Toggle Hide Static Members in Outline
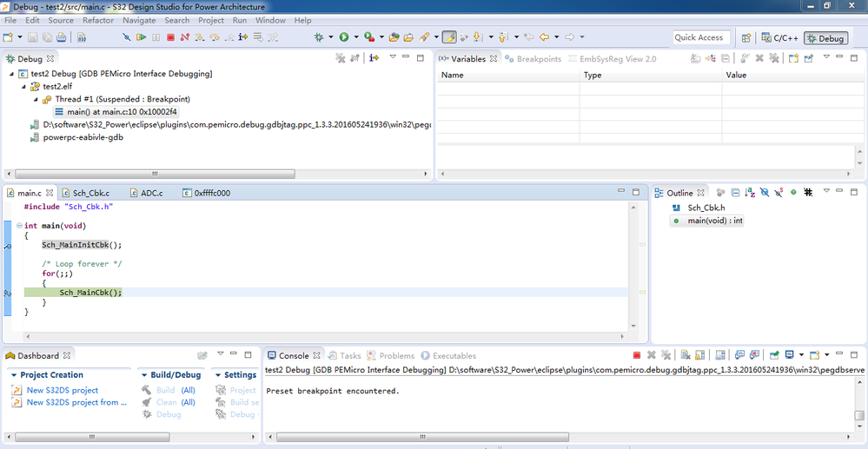868x449 pixels. point(779,193)
